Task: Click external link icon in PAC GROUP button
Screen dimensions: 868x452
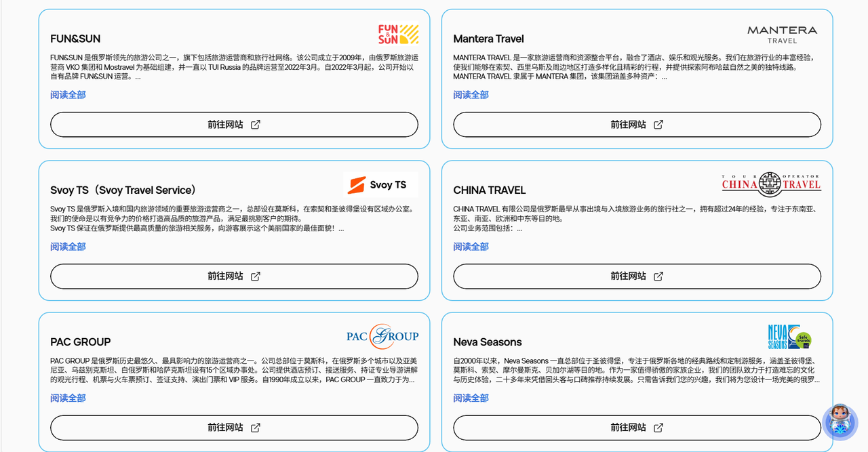Action: 256,428
